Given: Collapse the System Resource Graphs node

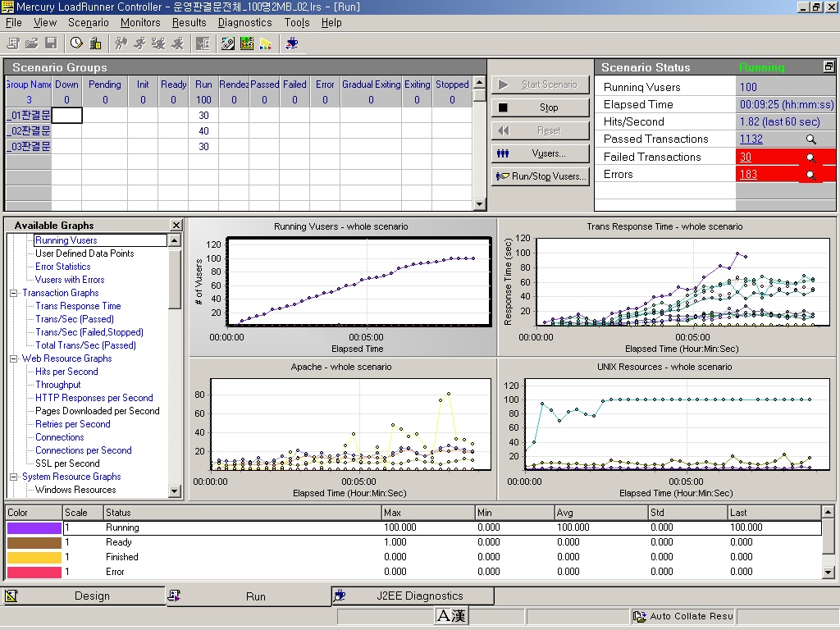Looking at the screenshot, I should [14, 477].
